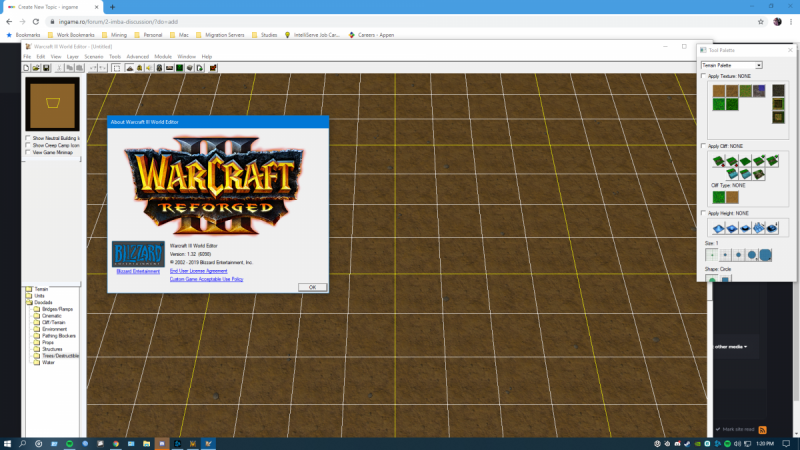Open the Advanced menu
The height and width of the screenshot is (450, 800).
[x=137, y=57]
